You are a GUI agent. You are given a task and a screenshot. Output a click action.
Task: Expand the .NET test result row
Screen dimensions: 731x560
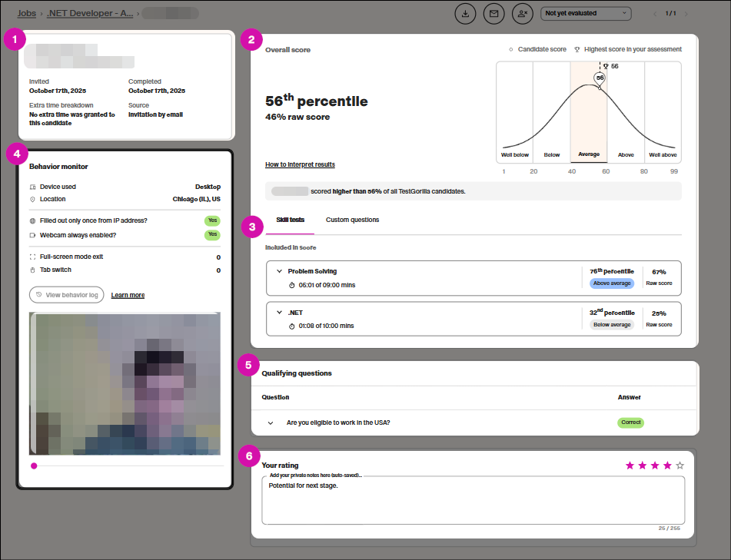[x=280, y=313]
